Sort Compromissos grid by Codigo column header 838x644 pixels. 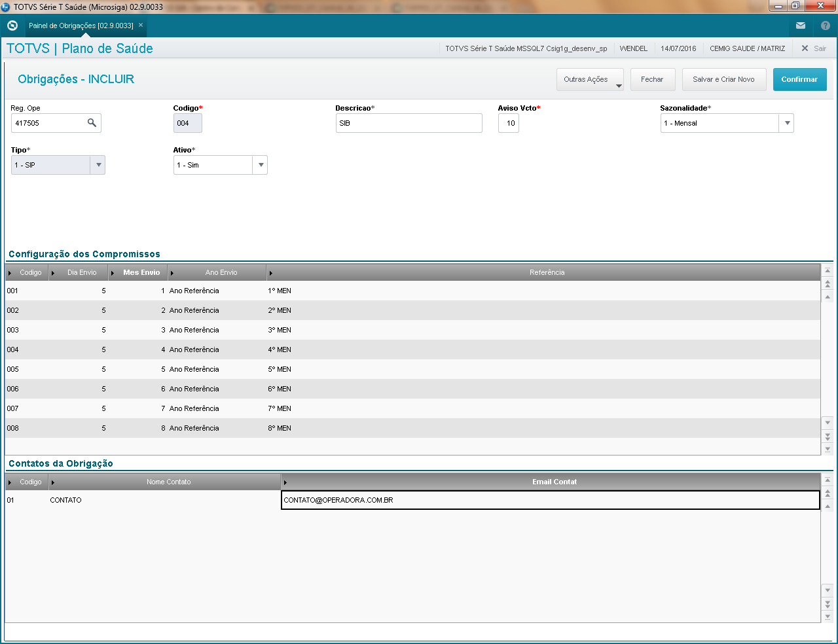click(27, 272)
